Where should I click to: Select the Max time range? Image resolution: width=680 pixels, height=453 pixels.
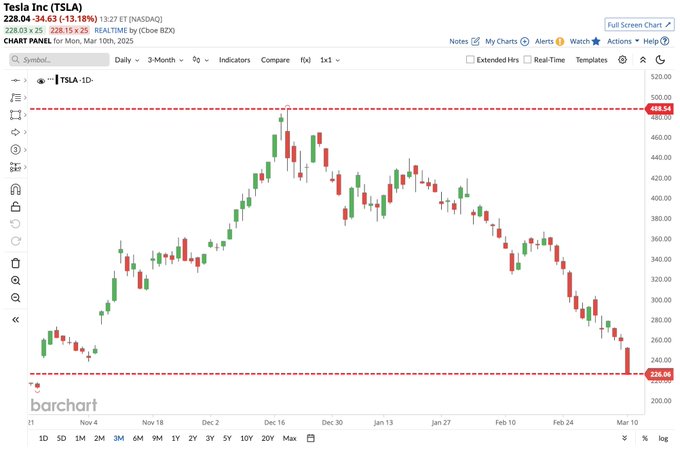point(289,438)
